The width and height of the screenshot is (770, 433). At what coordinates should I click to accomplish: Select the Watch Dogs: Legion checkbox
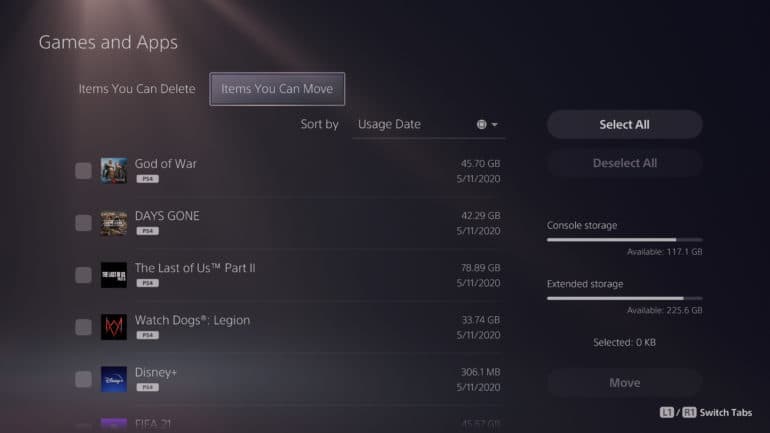[83, 327]
